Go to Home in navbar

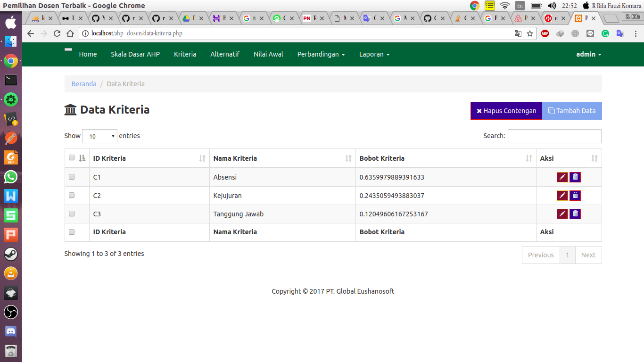click(x=88, y=54)
